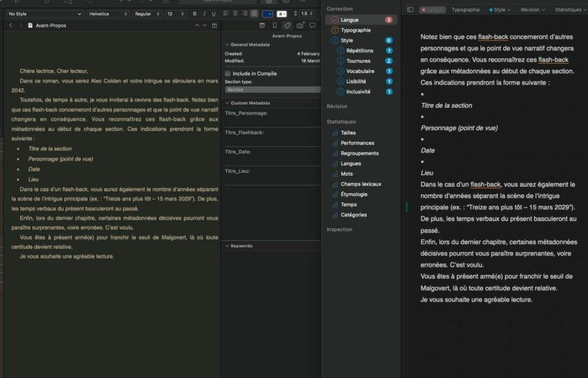
Task: Toggle italic formatting in format bar
Action: coord(204,13)
